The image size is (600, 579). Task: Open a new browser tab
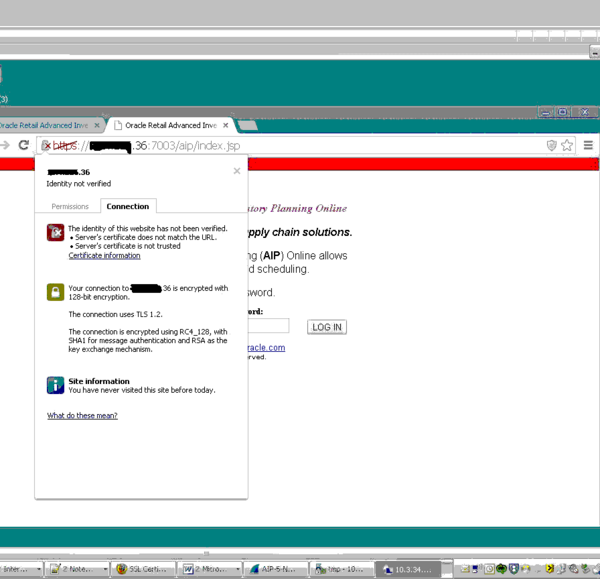(x=248, y=125)
